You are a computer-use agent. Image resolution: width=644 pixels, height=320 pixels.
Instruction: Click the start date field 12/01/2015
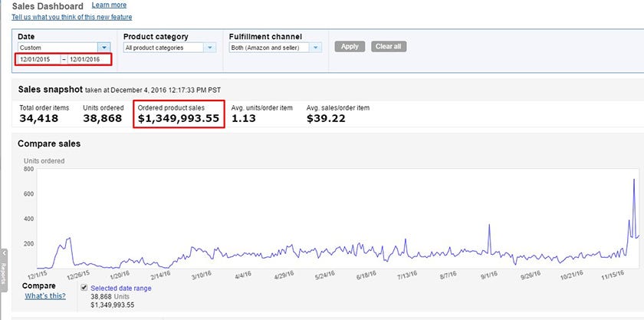pyautogui.click(x=38, y=60)
